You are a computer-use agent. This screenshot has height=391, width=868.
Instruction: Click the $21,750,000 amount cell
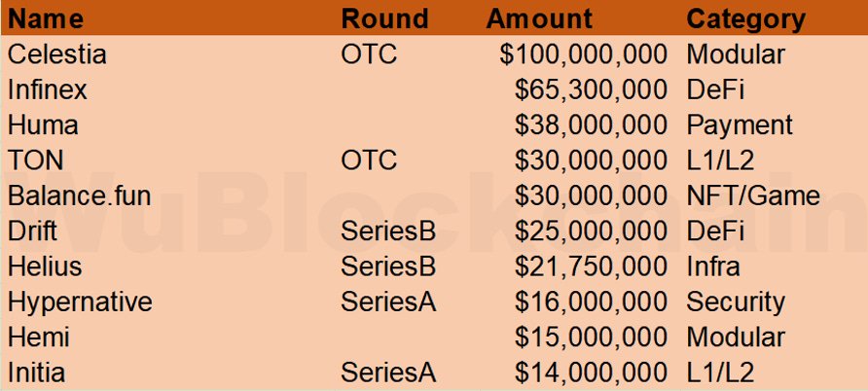(x=592, y=267)
